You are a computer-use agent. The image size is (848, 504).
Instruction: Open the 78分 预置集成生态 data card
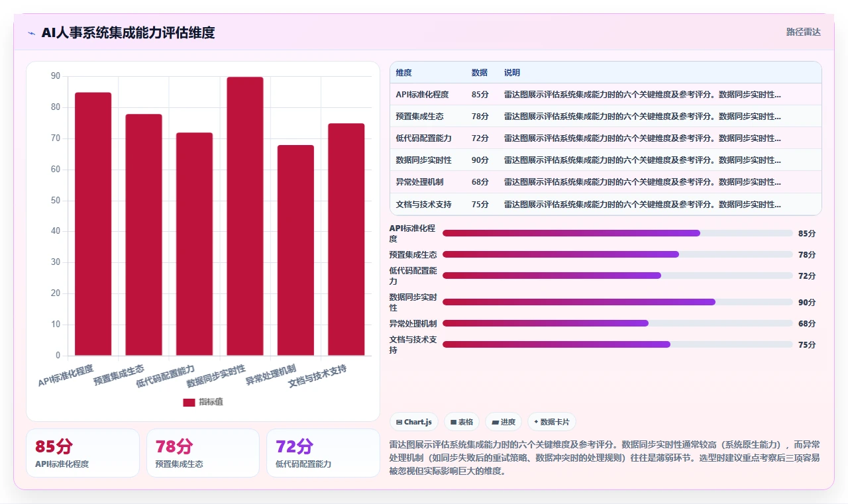203,453
